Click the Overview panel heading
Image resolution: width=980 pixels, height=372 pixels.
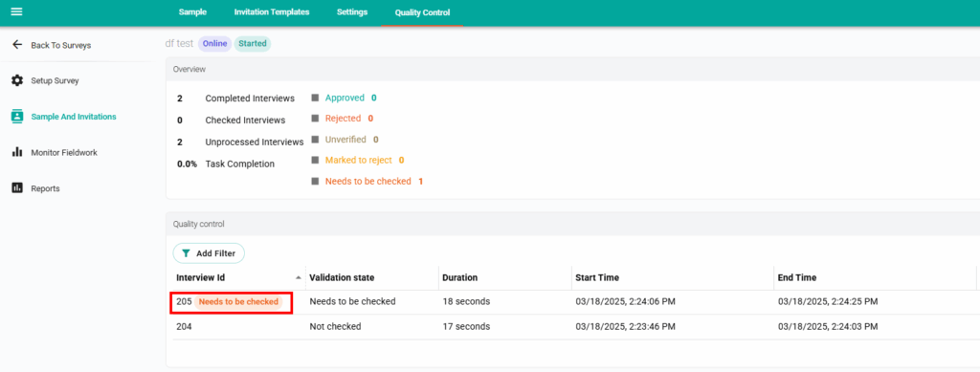point(189,69)
